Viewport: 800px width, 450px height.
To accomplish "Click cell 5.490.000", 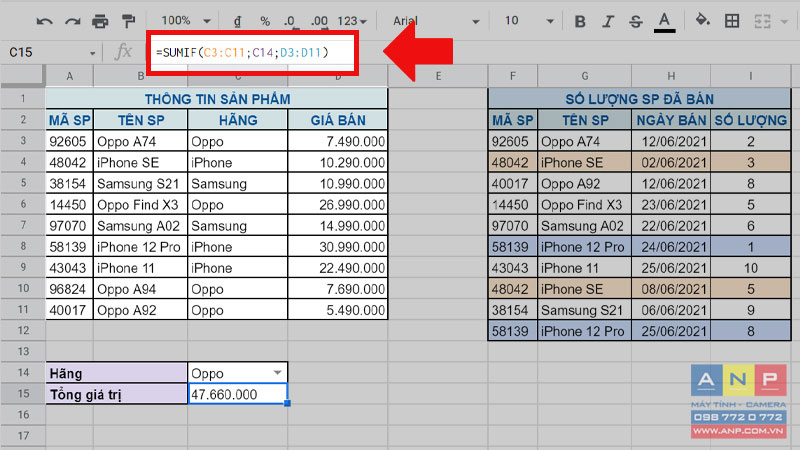I will pos(338,310).
